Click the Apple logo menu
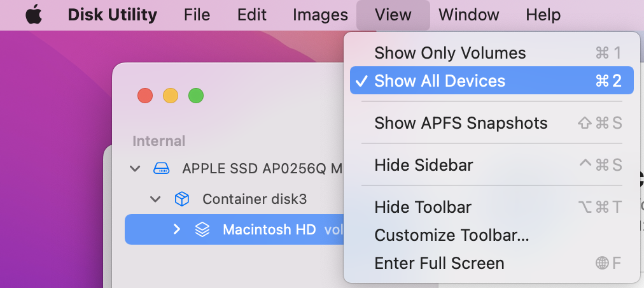 click(x=33, y=15)
